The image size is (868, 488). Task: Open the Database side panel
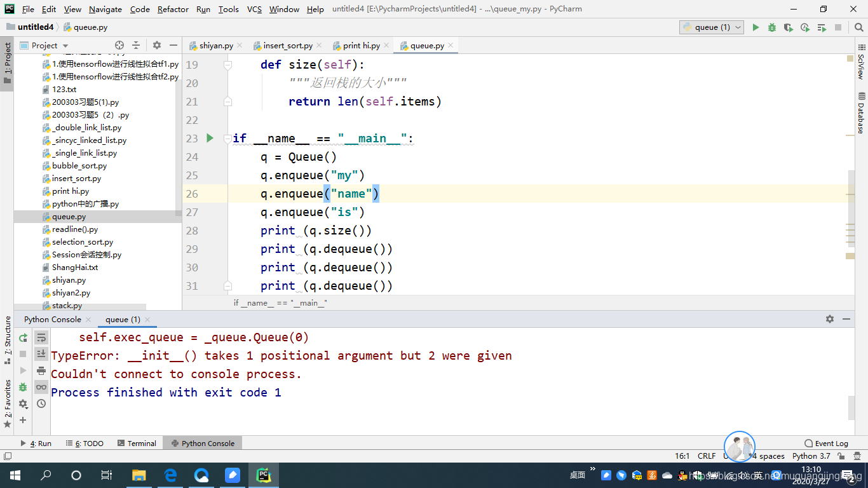pos(860,112)
